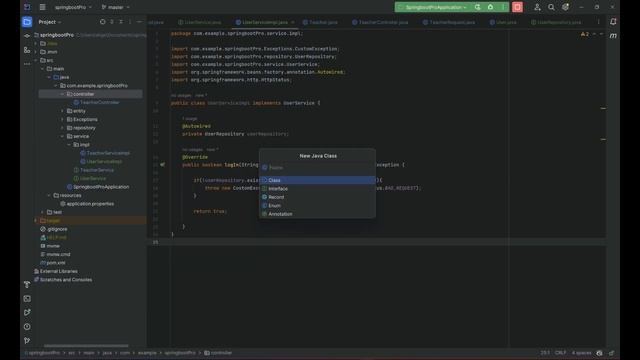Expand the target folder

coord(36,221)
